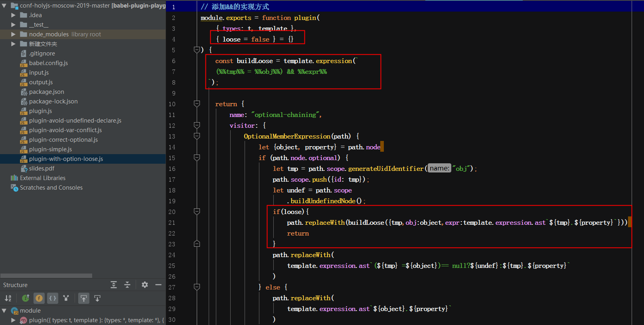Image resolution: width=644 pixels, height=325 pixels.
Task: Expand the plugin node in Structure
Action: point(13,320)
